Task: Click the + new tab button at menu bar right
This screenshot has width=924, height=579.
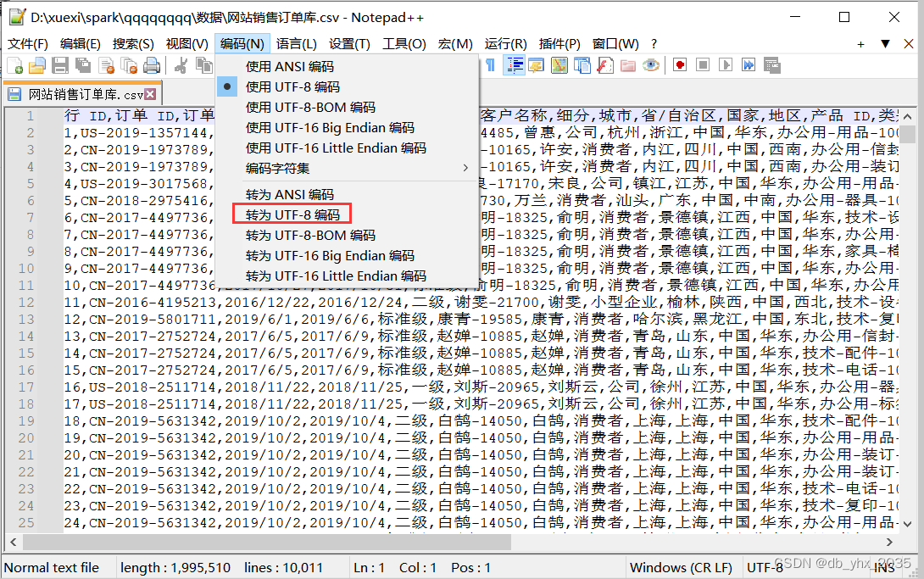Action: click(x=861, y=44)
